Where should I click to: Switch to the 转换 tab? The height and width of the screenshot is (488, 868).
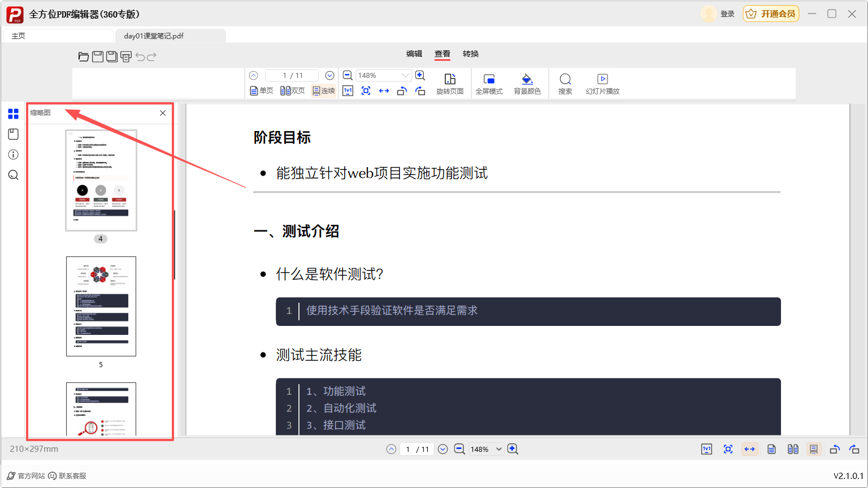(x=471, y=54)
